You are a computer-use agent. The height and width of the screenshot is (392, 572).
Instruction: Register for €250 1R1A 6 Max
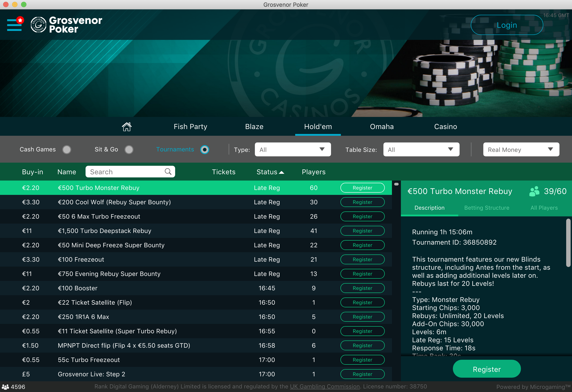point(362,317)
